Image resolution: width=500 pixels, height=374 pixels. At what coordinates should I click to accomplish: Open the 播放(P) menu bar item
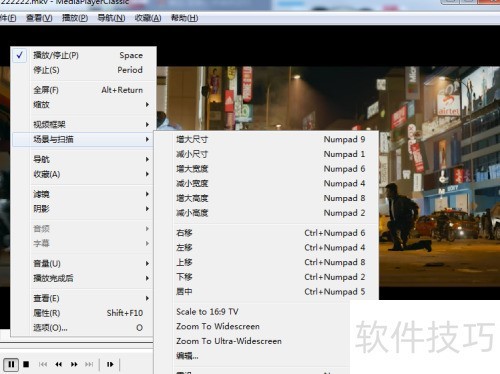tap(75, 18)
